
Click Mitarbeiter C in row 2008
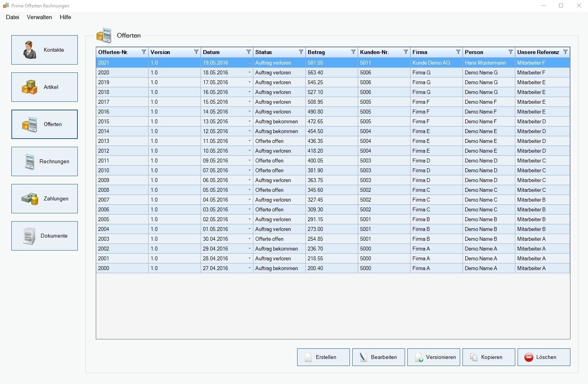coord(543,190)
